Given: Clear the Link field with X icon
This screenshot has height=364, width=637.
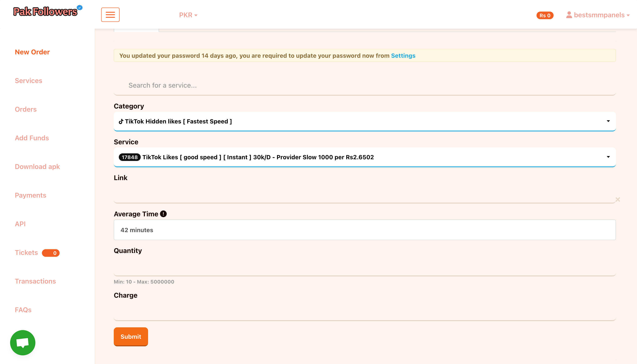Looking at the screenshot, I should [617, 199].
